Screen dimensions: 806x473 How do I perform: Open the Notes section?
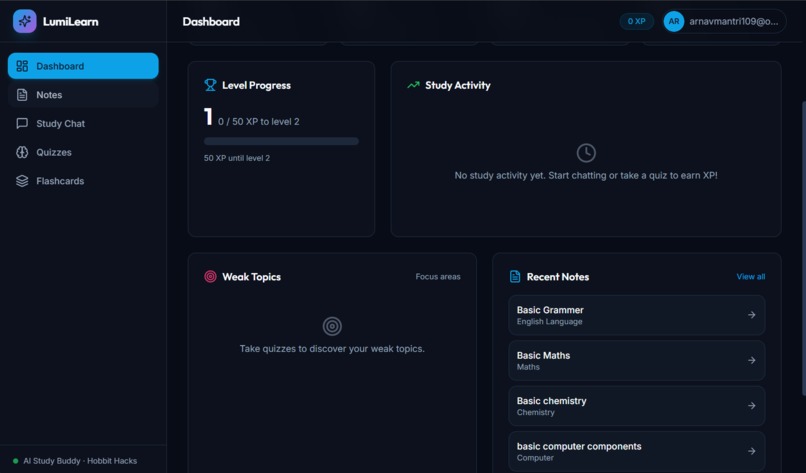[83, 95]
